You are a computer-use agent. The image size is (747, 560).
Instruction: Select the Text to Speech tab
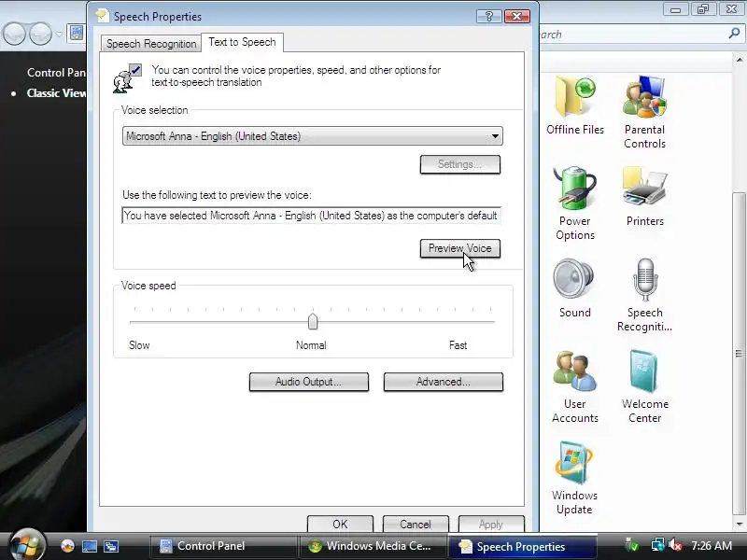point(243,42)
